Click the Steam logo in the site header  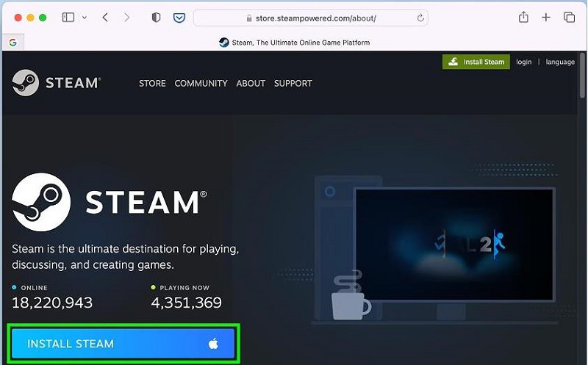(57, 83)
